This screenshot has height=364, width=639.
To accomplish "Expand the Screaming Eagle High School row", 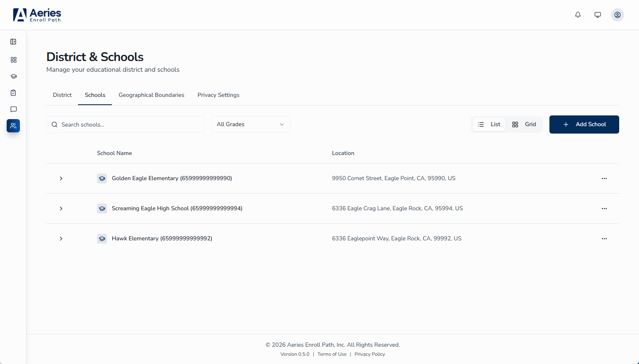I will 61,209.
